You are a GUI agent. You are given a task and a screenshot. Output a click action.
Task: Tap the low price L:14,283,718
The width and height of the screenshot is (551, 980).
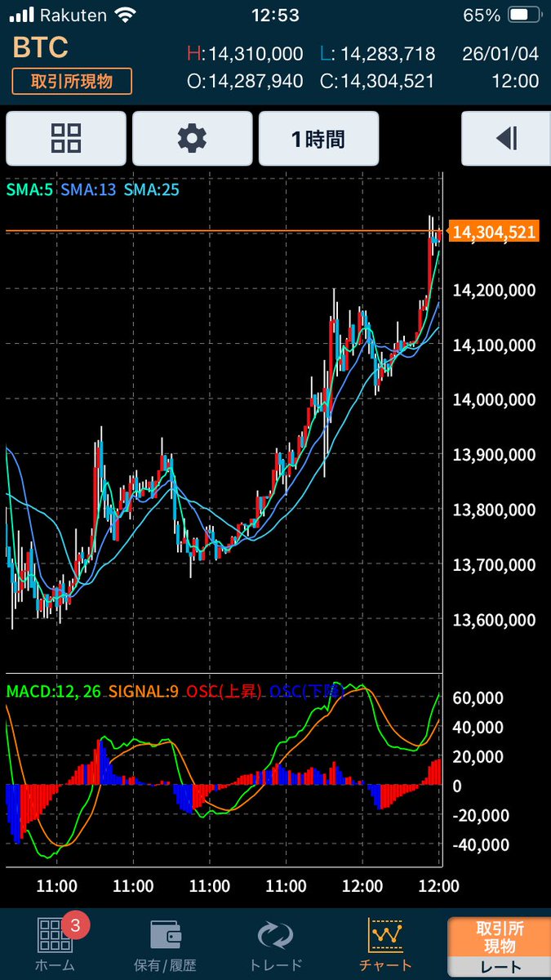(x=377, y=55)
